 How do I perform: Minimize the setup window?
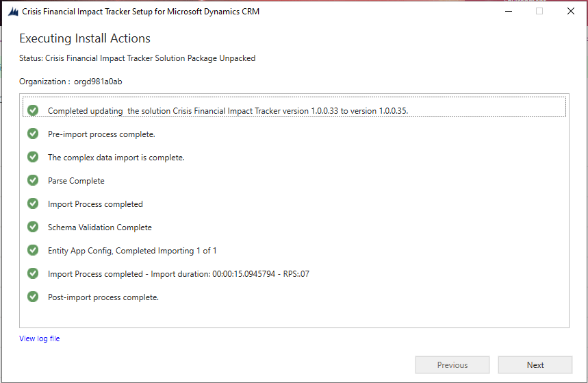tap(509, 11)
